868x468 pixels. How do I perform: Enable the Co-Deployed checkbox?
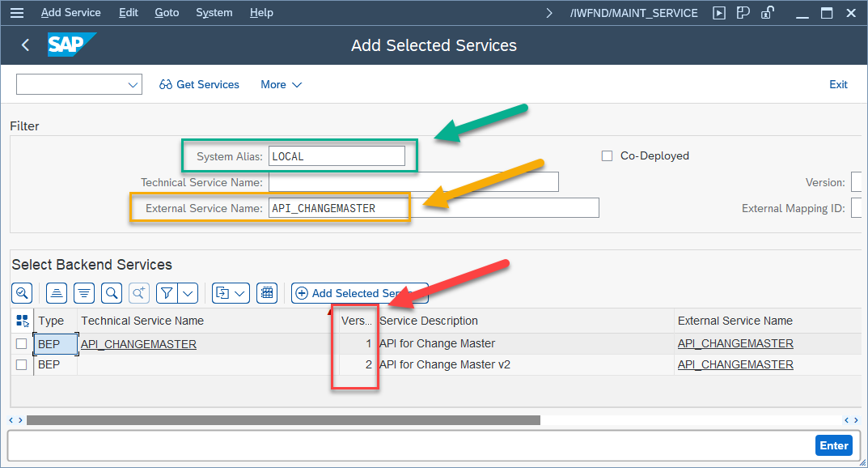click(608, 155)
